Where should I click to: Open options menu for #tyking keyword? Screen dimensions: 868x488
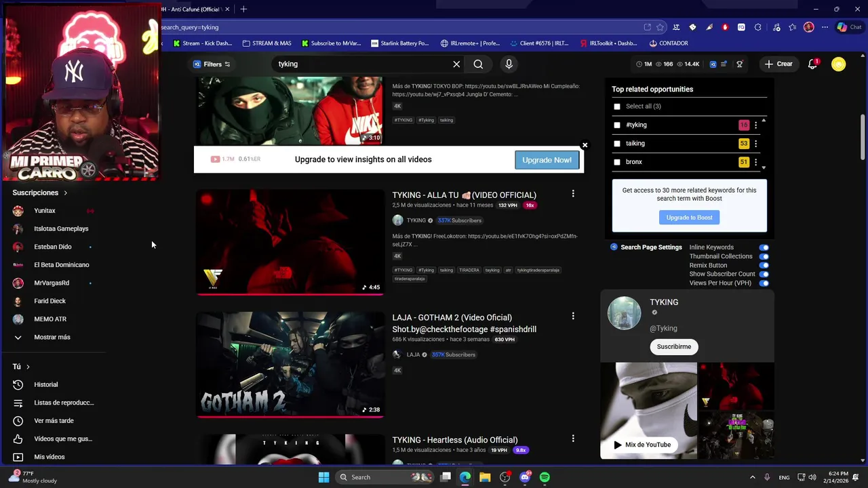(755, 125)
